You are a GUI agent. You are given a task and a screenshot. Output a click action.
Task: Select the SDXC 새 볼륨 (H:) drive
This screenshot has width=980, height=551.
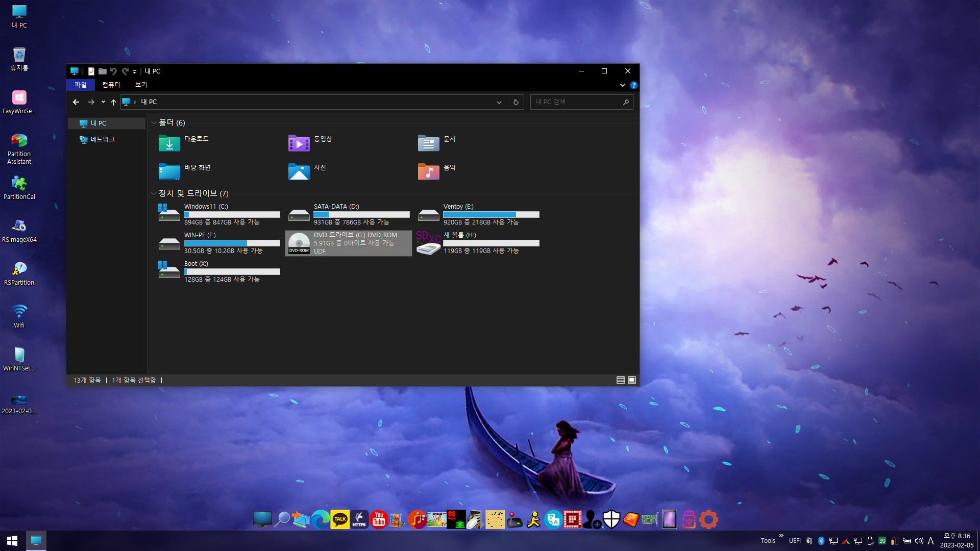pyautogui.click(x=478, y=243)
